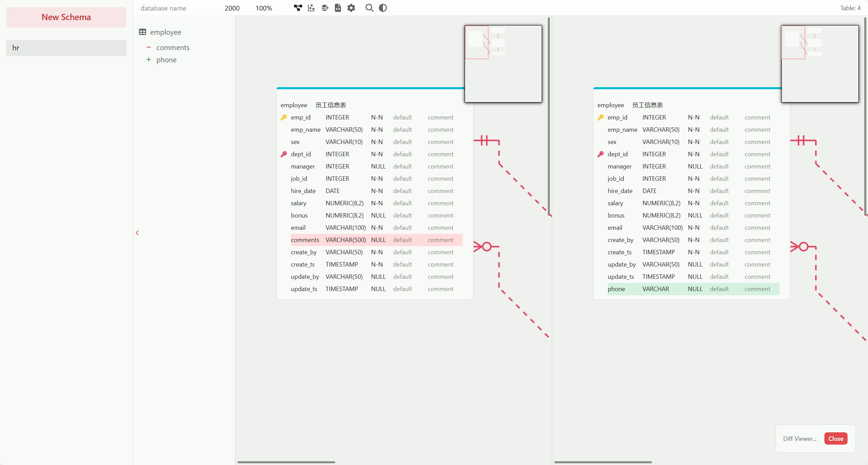The width and height of the screenshot is (868, 465).
Task: Select the added phone column entry
Action: 166,60
